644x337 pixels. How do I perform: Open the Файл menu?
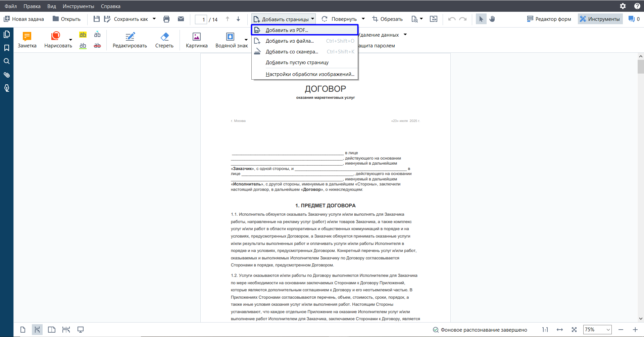11,6
